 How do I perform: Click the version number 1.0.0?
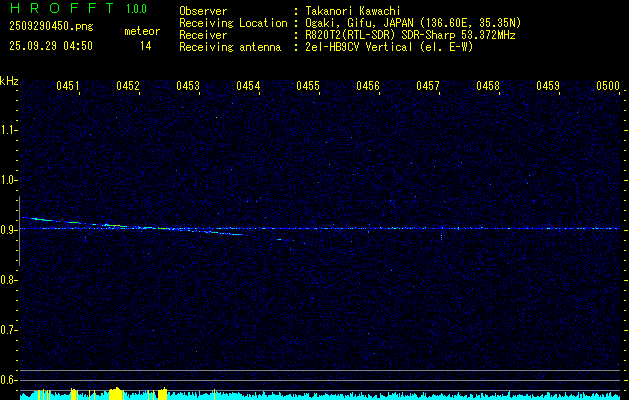pyautogui.click(x=137, y=9)
